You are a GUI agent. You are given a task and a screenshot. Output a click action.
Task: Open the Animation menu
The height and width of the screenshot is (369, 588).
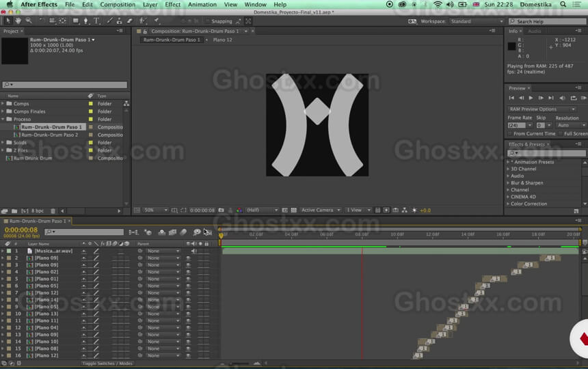(x=202, y=5)
